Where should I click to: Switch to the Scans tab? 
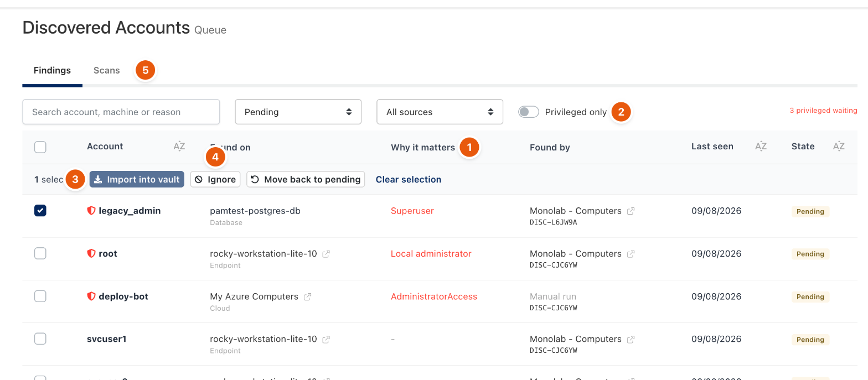[107, 70]
